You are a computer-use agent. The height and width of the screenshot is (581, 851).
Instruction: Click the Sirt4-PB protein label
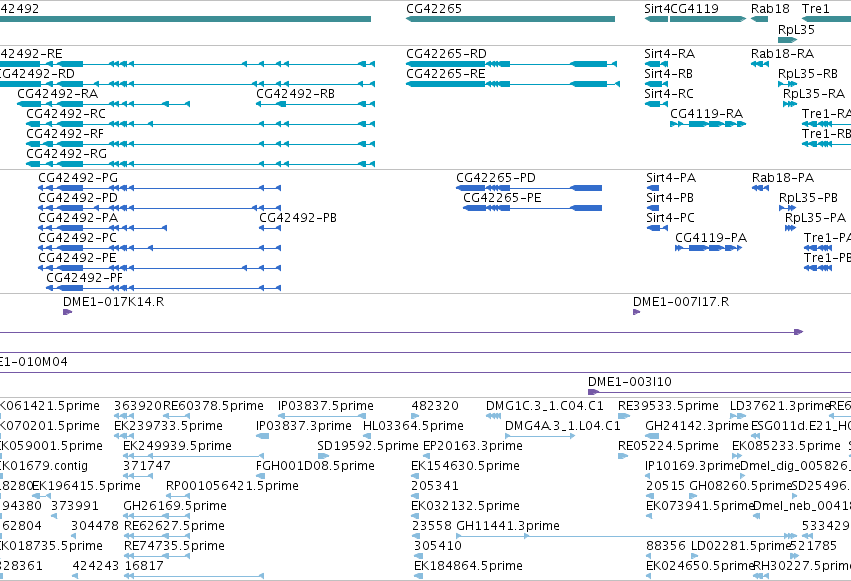click(x=670, y=198)
